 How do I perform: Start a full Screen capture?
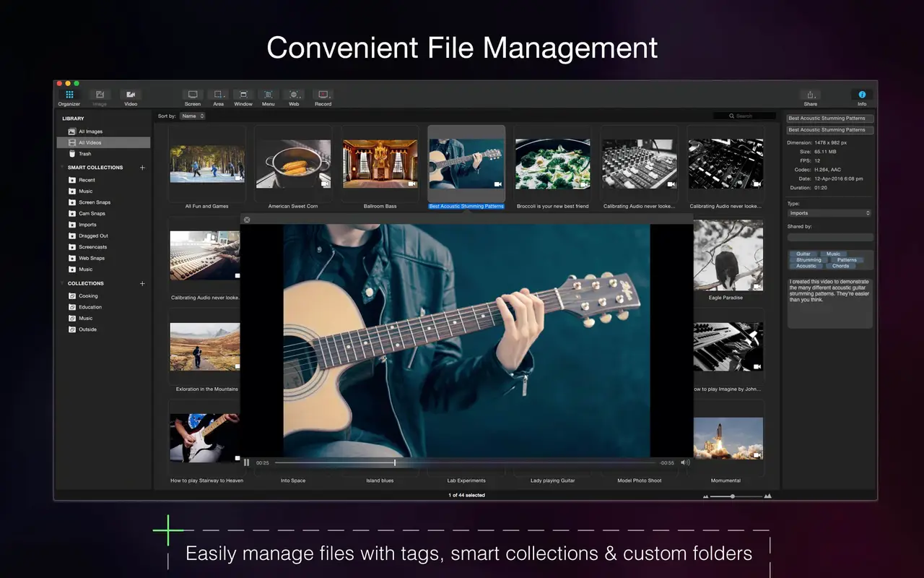pyautogui.click(x=192, y=95)
